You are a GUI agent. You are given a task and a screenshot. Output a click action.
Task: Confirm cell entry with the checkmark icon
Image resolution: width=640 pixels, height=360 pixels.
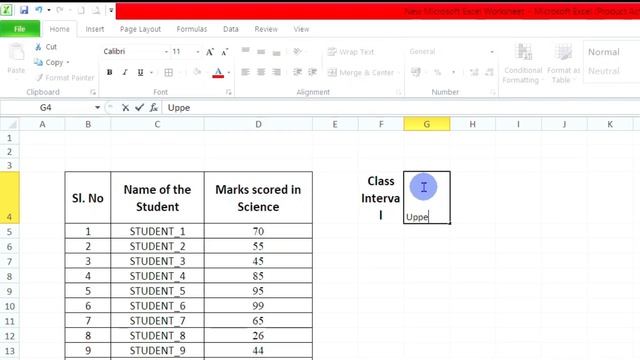140,107
